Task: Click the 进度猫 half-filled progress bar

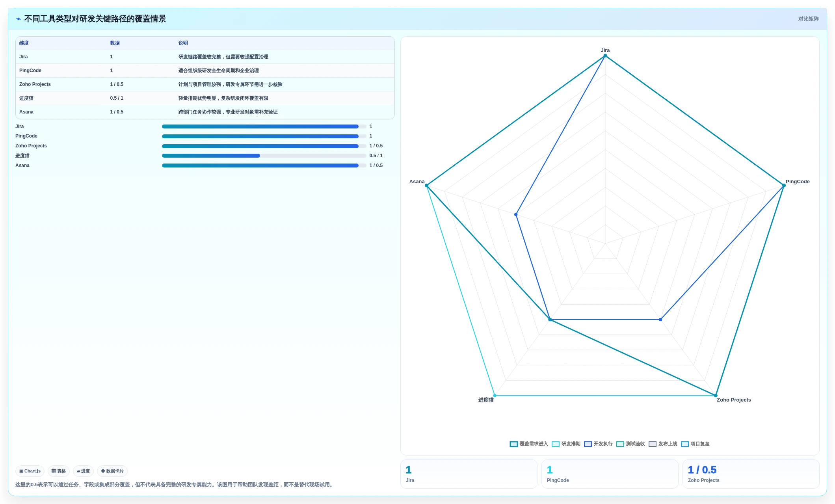Action: (264, 156)
